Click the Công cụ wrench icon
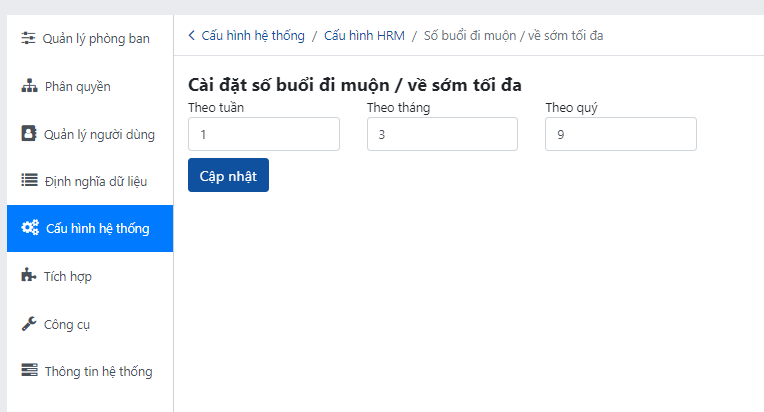This screenshot has height=412, width=764. coord(29,323)
